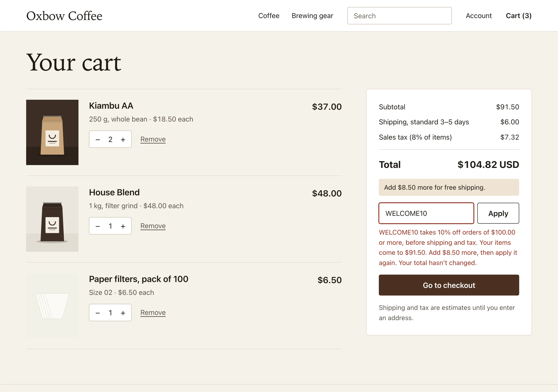Go to Account page
Image resolution: width=558 pixels, height=392 pixels.
point(478,16)
